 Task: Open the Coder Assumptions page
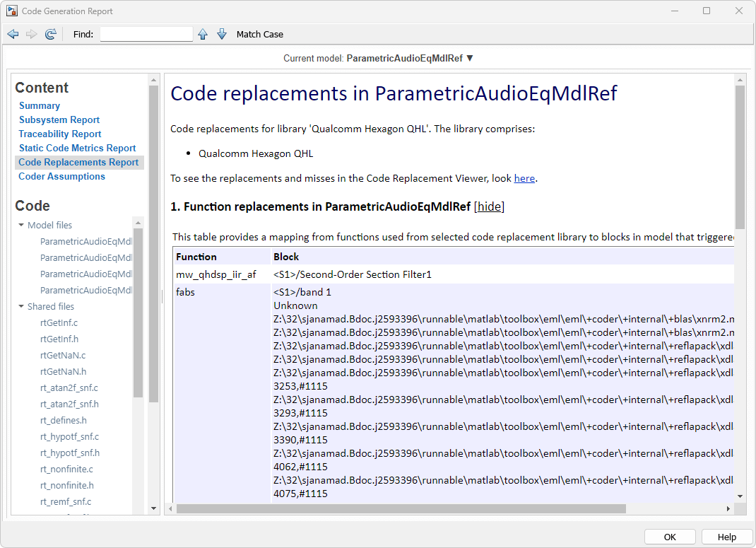[x=61, y=176]
